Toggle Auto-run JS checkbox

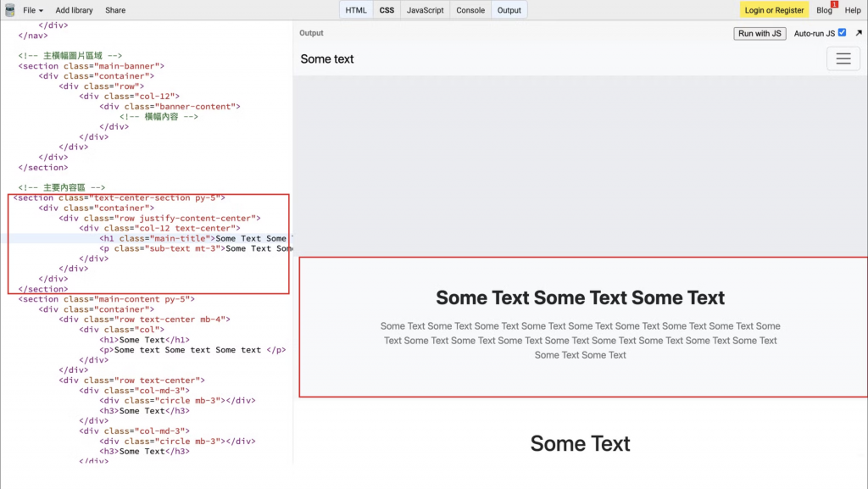coord(842,33)
